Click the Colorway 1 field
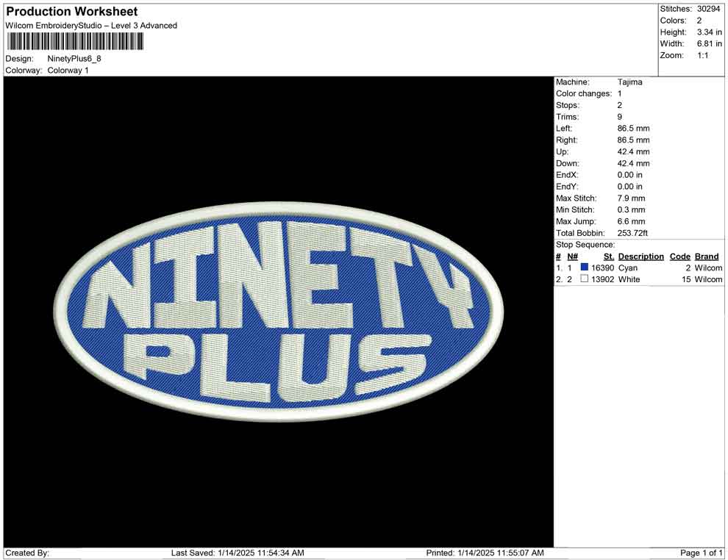This screenshot has height=560, width=728. [x=68, y=71]
